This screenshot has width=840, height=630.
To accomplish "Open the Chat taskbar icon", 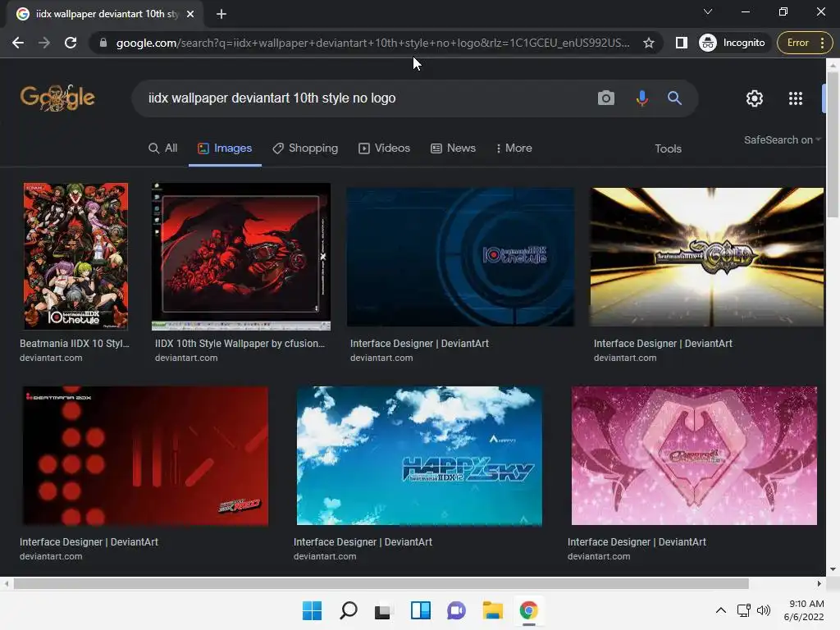I will 456,610.
